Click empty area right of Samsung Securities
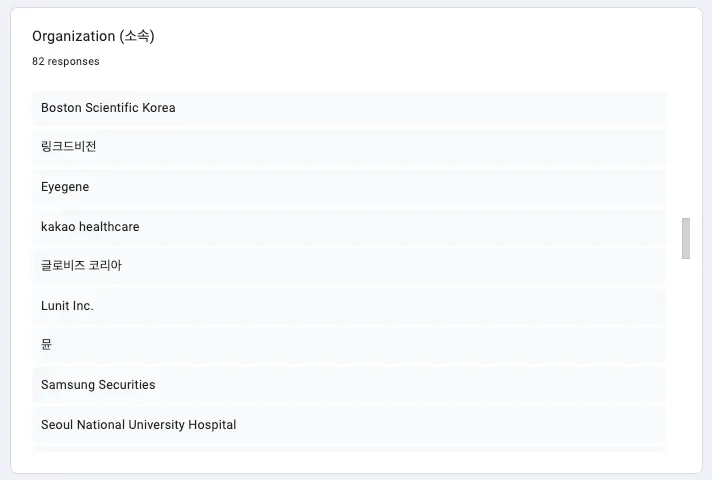This screenshot has height=480, width=712. [x=410, y=385]
